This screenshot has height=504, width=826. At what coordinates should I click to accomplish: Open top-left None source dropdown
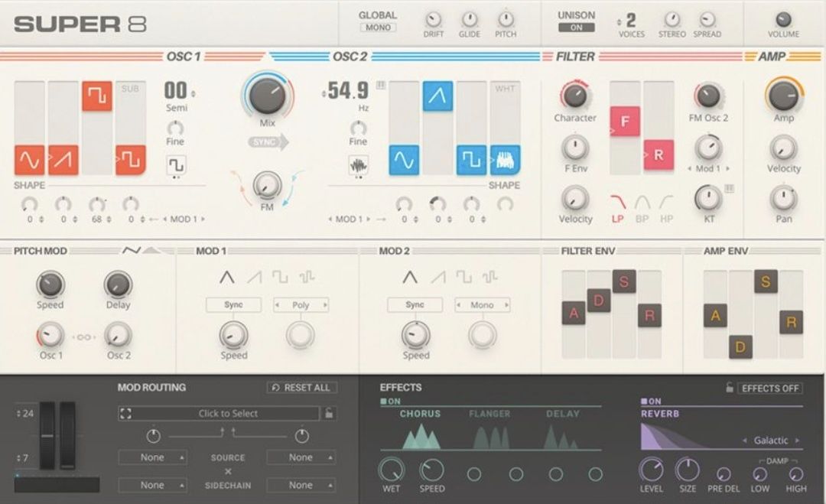click(x=152, y=457)
